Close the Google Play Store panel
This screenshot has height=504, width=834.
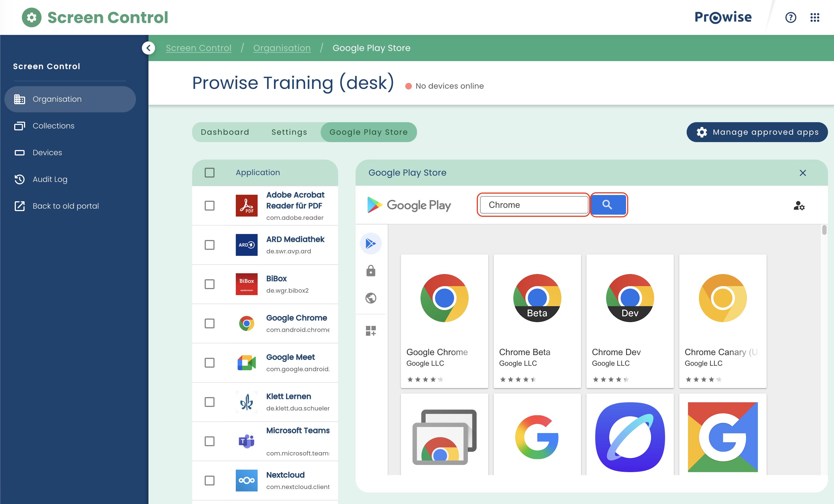pyautogui.click(x=803, y=173)
